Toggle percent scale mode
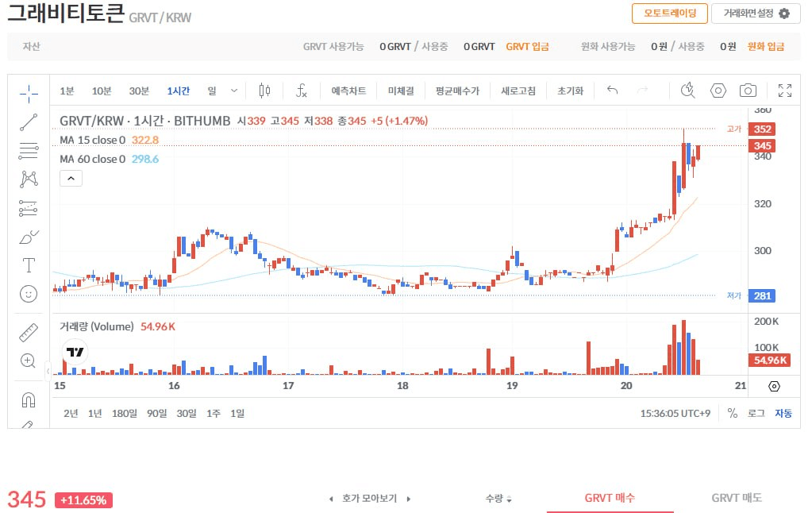The height and width of the screenshot is (513, 812). coord(733,413)
